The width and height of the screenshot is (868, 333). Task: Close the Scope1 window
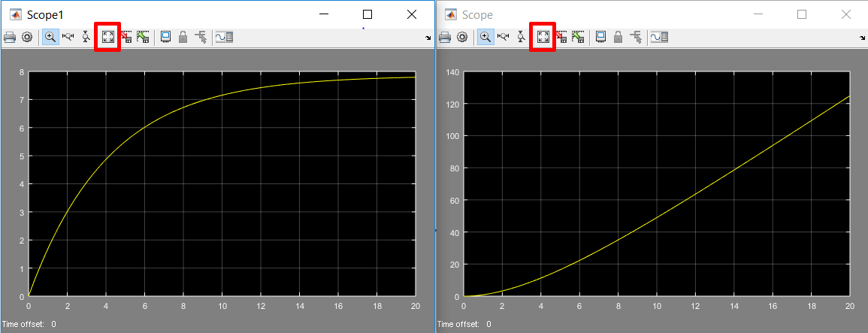pos(411,15)
